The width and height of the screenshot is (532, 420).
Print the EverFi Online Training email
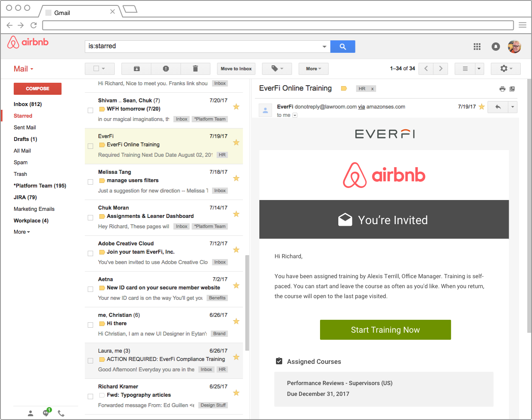(502, 89)
